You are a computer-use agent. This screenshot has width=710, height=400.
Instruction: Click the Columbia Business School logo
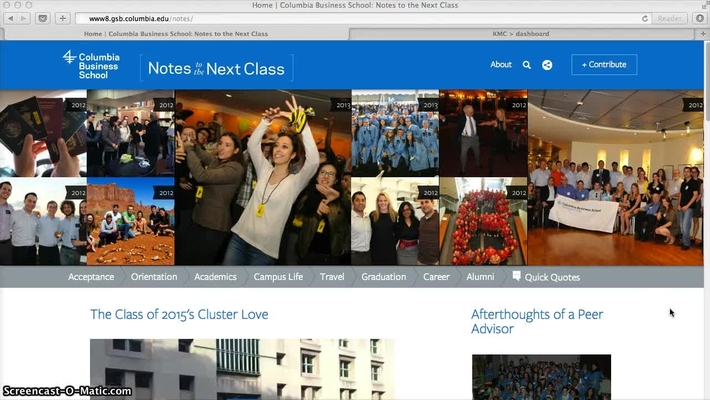(91, 65)
